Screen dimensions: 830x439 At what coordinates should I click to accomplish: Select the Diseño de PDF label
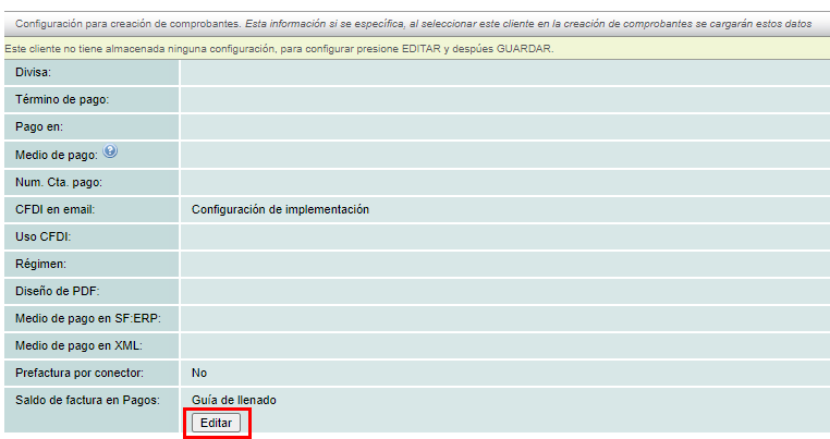point(58,291)
